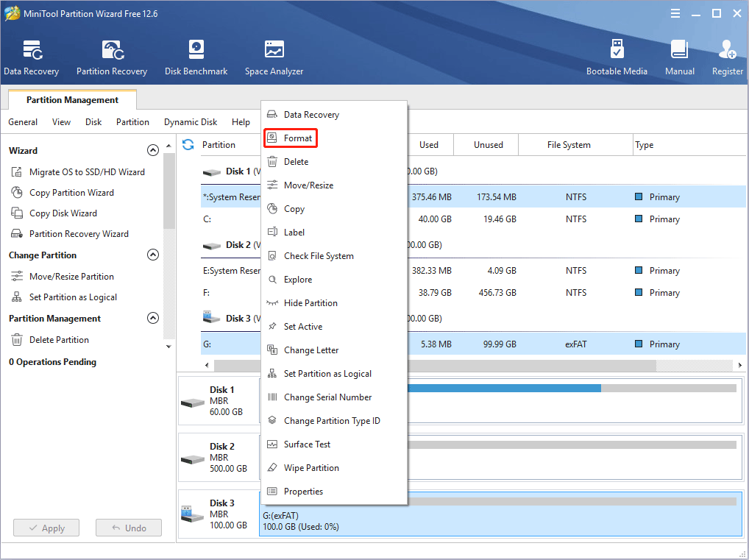This screenshot has width=749, height=560.
Task: Choose Set Partition as Logical in sidebar
Action: [x=64, y=297]
